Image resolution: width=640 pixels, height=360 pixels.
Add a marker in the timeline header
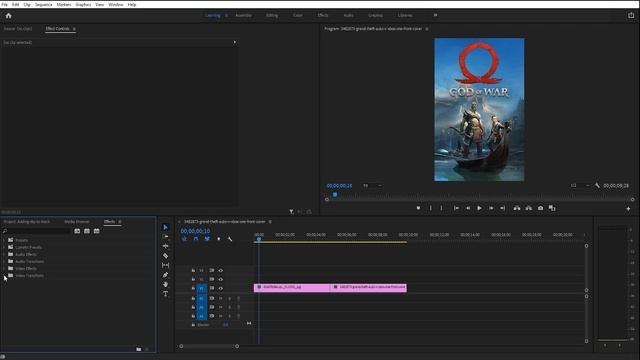(x=218, y=239)
